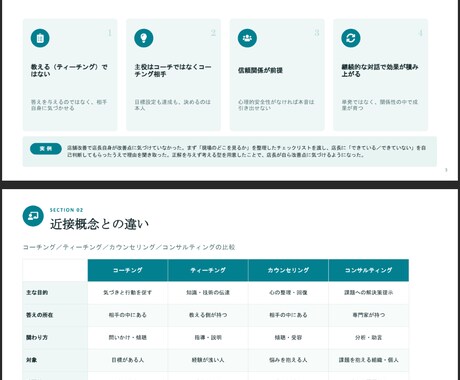Click the cell 心の整理・回復
The image size is (460, 380).
coord(288,293)
